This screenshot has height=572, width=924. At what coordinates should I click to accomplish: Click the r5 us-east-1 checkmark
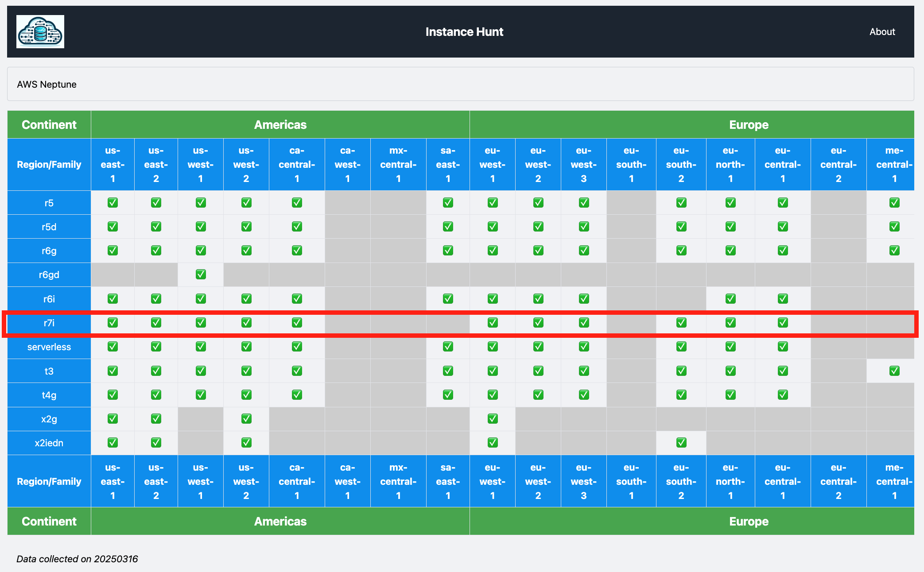click(x=113, y=203)
